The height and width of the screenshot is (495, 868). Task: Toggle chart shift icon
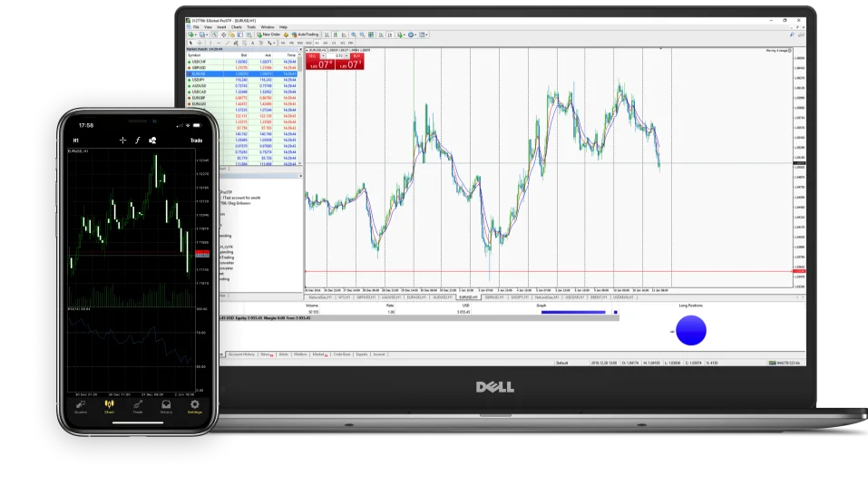tap(390, 34)
